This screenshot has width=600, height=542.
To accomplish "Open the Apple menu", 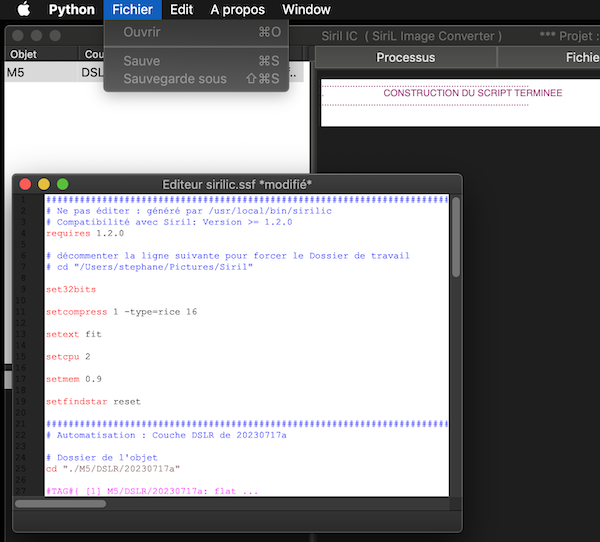I will click(24, 9).
